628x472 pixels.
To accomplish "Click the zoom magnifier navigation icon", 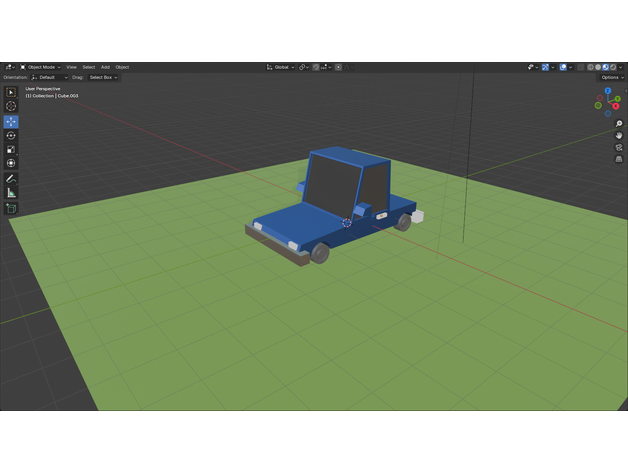I will 619,124.
